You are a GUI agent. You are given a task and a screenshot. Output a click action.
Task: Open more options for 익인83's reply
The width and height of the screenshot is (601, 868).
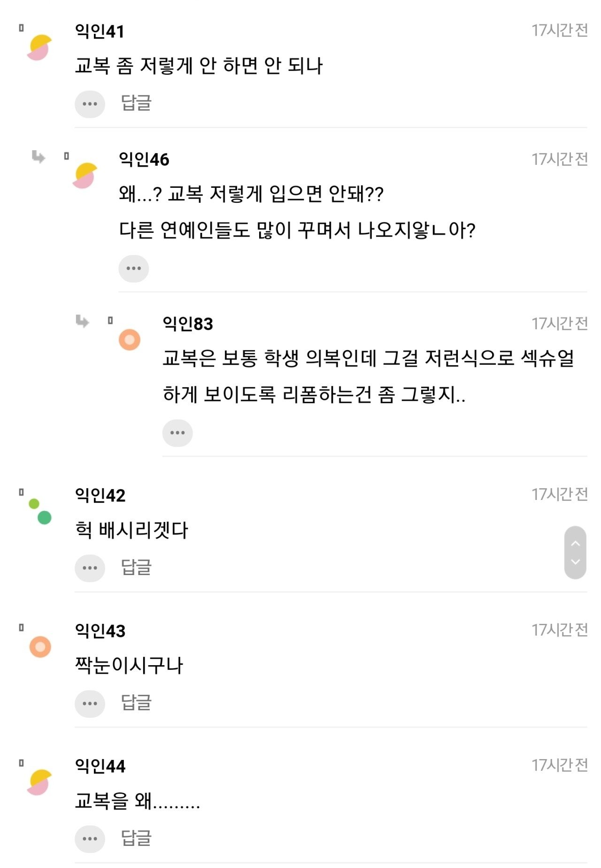[177, 433]
